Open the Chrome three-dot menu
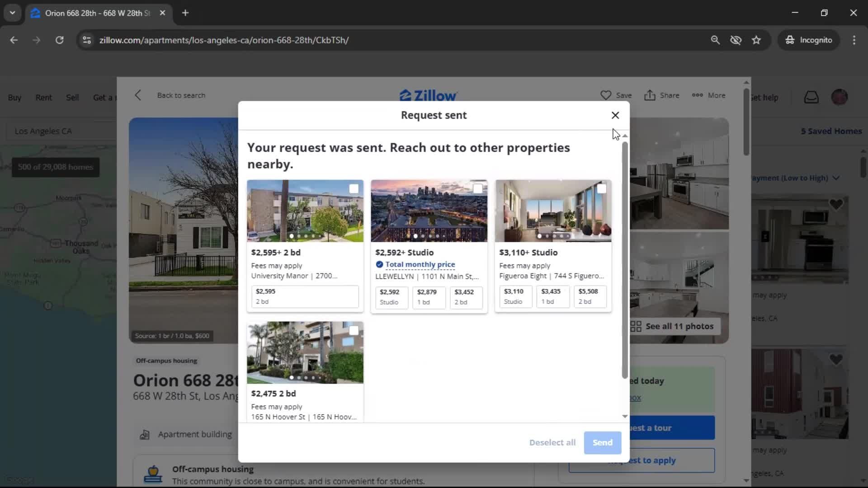868x488 pixels. pyautogui.click(x=854, y=40)
